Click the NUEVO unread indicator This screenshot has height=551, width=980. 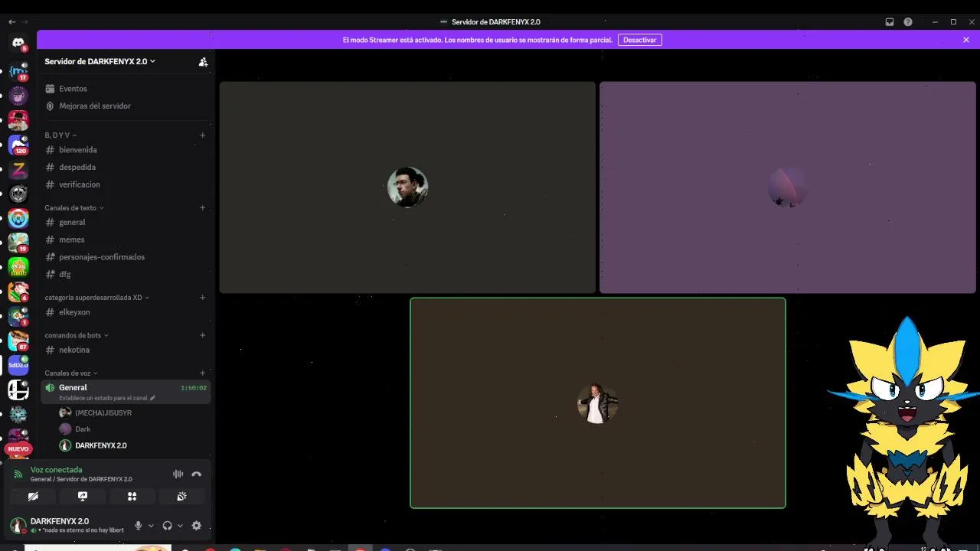[18, 449]
